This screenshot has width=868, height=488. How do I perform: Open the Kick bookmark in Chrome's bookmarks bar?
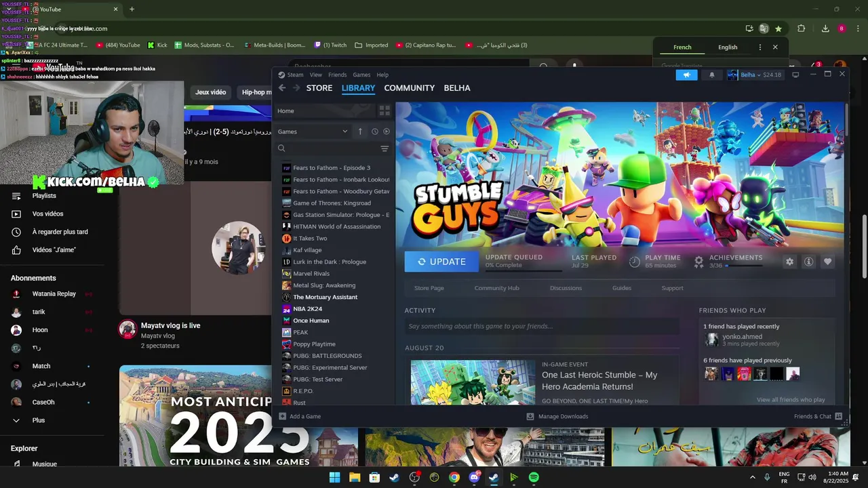[x=157, y=45]
